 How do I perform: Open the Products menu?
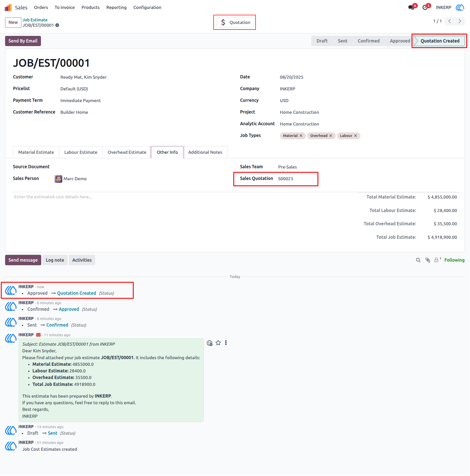(90, 7)
